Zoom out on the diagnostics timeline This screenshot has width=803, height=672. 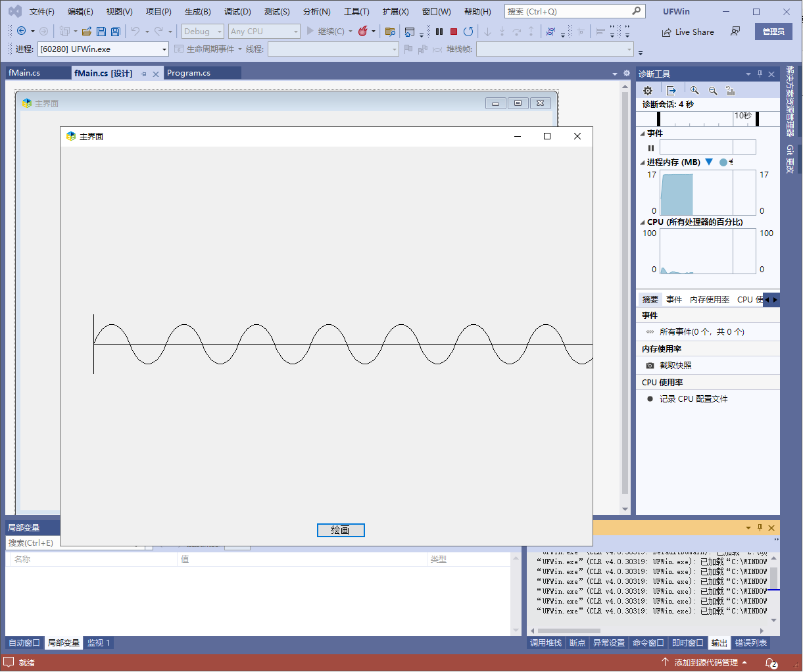[713, 91]
